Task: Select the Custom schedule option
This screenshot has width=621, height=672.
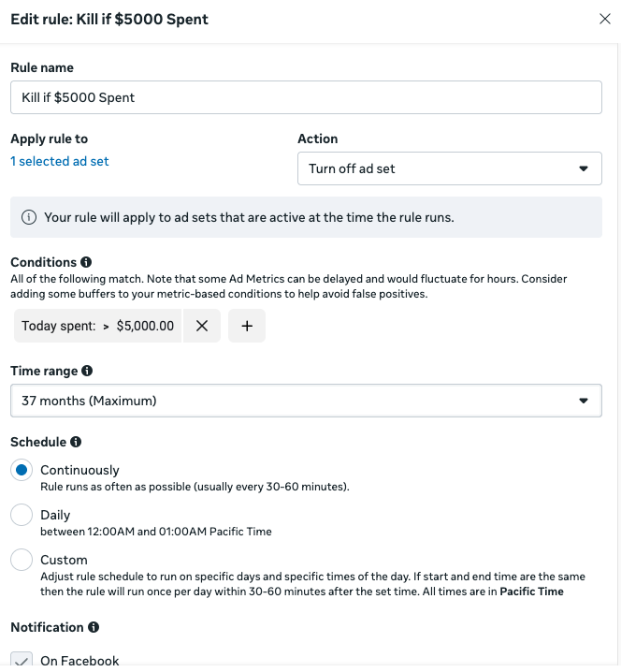Action: pyautogui.click(x=22, y=560)
